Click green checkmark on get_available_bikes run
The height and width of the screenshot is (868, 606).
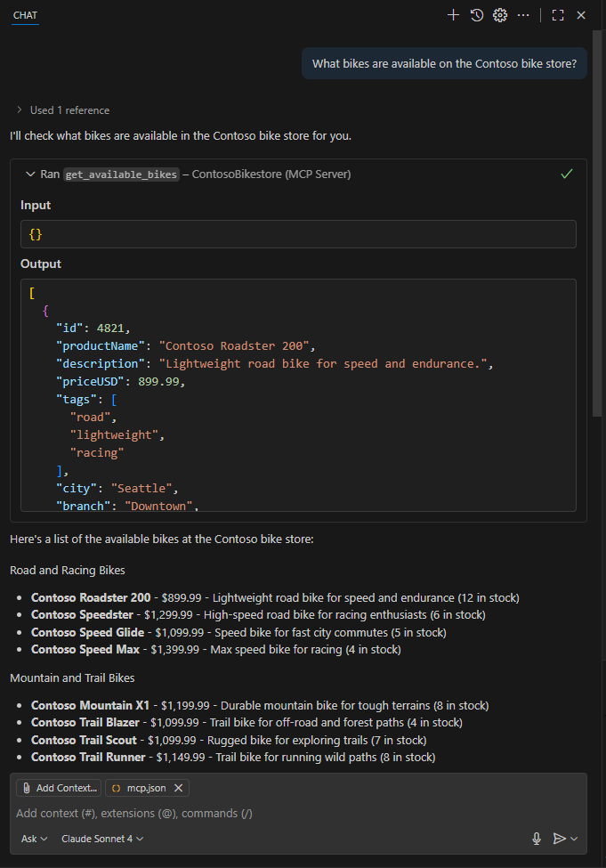(x=567, y=174)
